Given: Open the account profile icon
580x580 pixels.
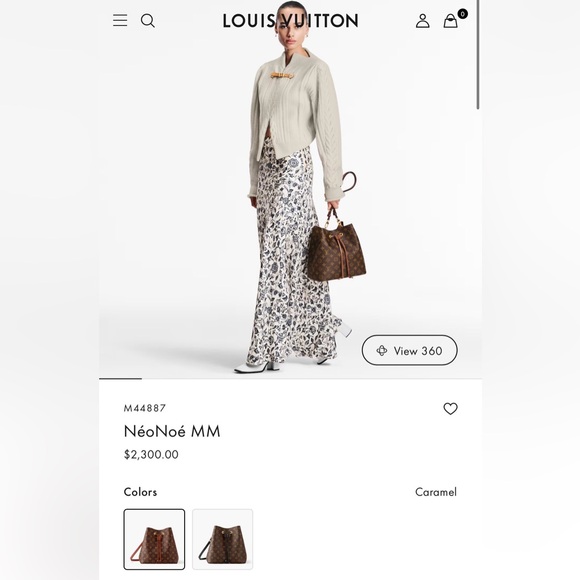Looking at the screenshot, I should pos(422,21).
